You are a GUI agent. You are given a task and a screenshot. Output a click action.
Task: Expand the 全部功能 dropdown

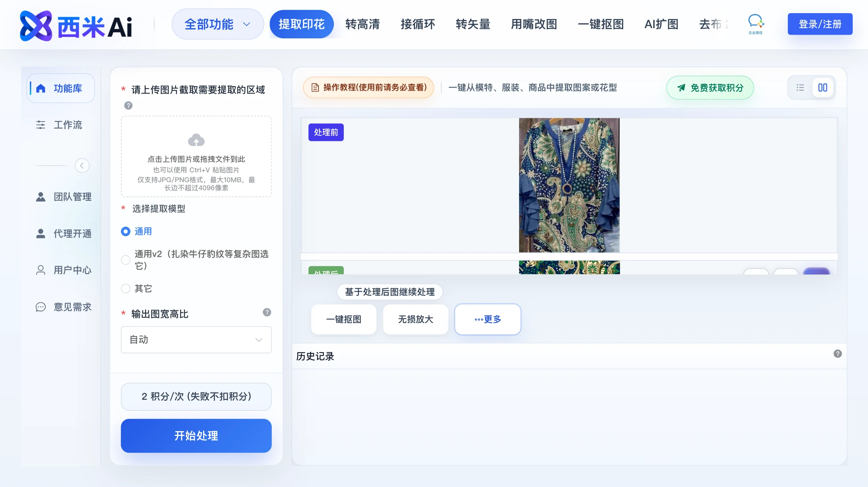click(218, 24)
